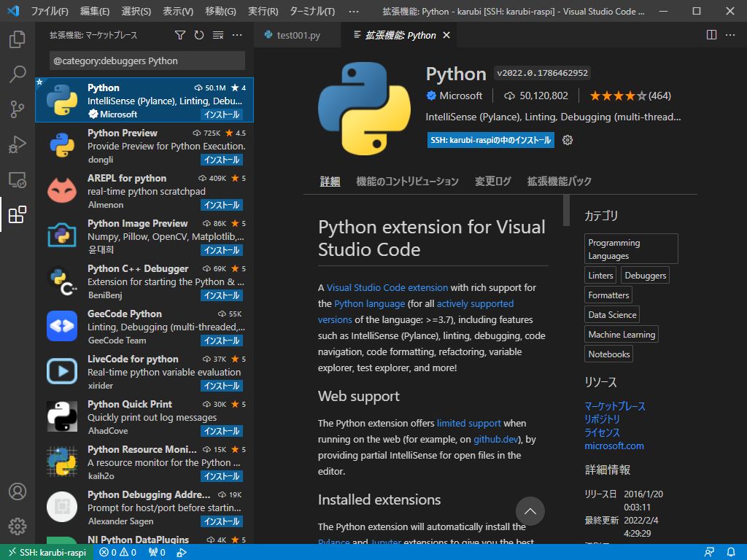The height and width of the screenshot is (560, 747).
Task: Split the editor to the right
Action: tap(712, 35)
